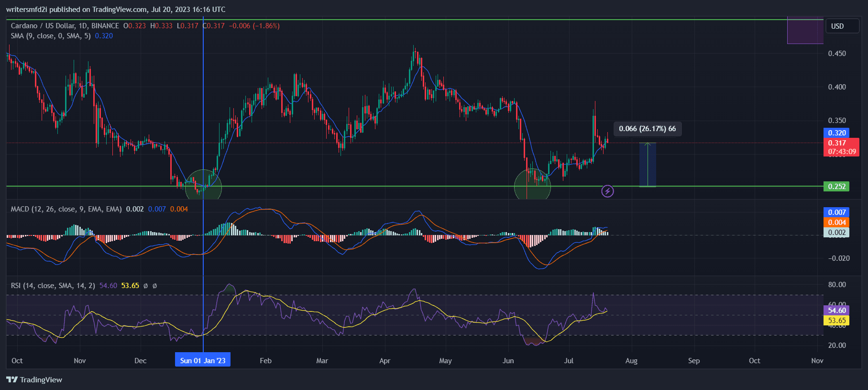Click the purple 54.60 RSI value label
Image resolution: width=868 pixels, height=390 pixels.
click(836, 311)
